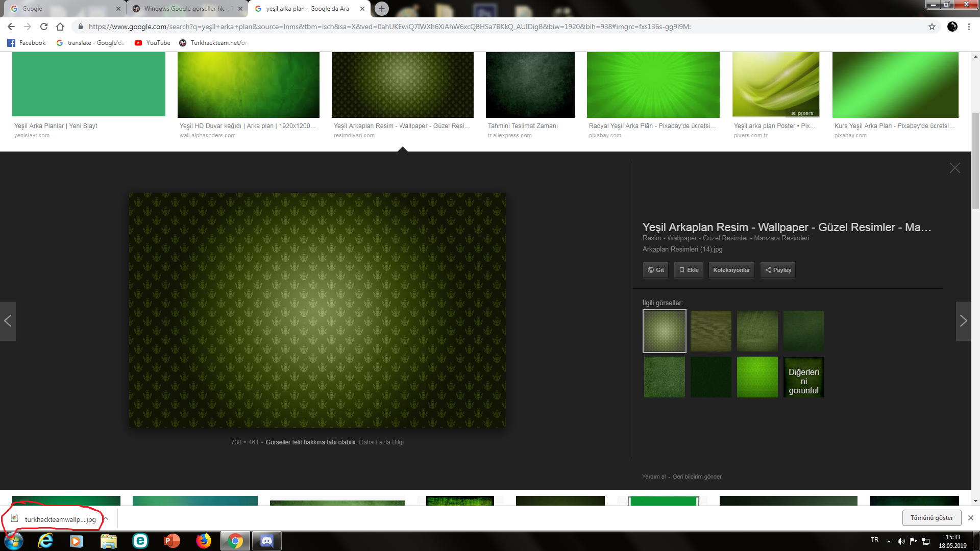980x551 pixels.
Task: Open downloaded turkhackteamwallp jpg file
Action: click(x=54, y=519)
